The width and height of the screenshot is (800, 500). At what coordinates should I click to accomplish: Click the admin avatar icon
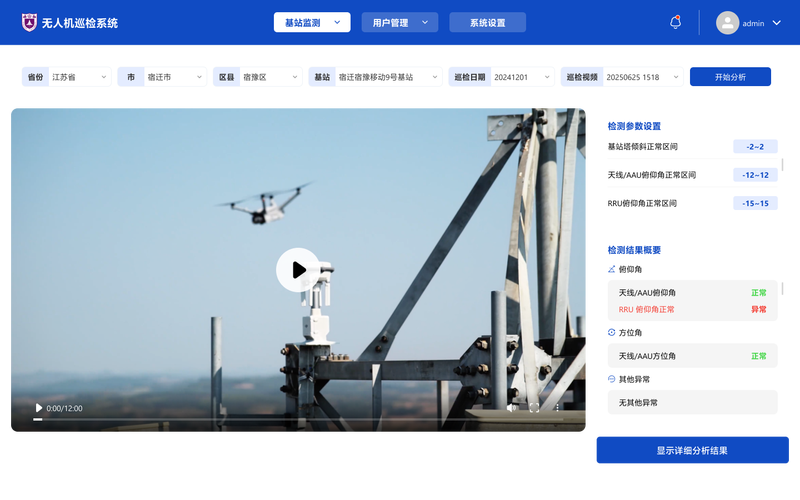[x=728, y=23]
